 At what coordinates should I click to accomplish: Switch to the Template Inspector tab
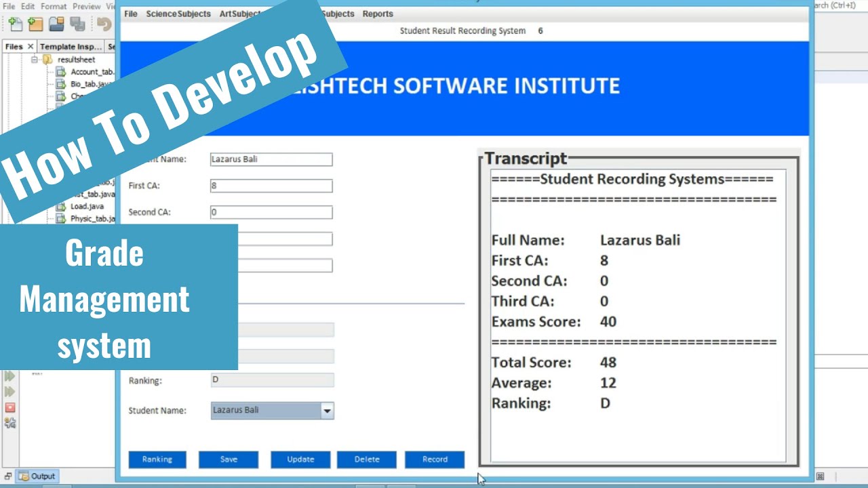point(71,47)
